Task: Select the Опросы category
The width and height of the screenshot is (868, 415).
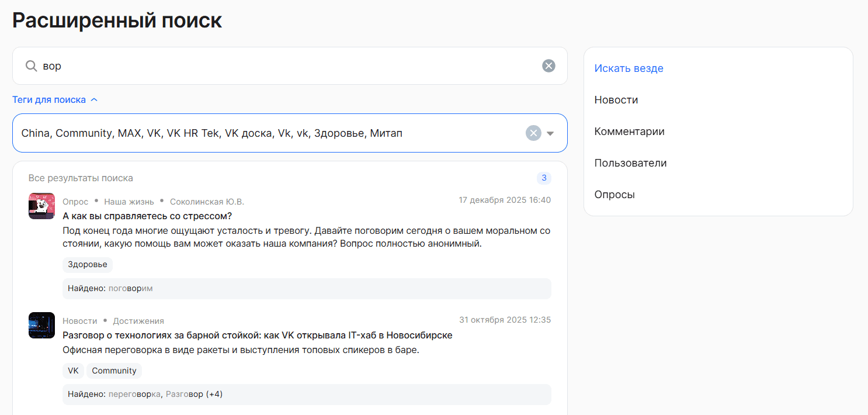Action: click(614, 194)
